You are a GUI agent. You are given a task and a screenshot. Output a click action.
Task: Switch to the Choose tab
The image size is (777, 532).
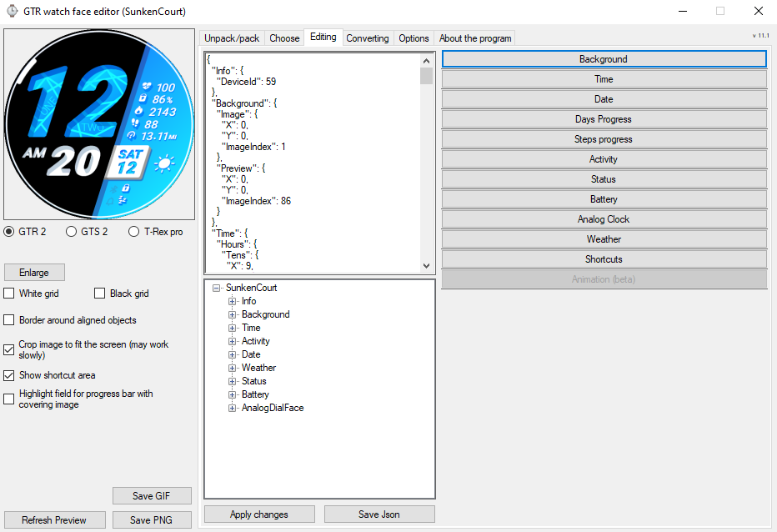coord(284,38)
